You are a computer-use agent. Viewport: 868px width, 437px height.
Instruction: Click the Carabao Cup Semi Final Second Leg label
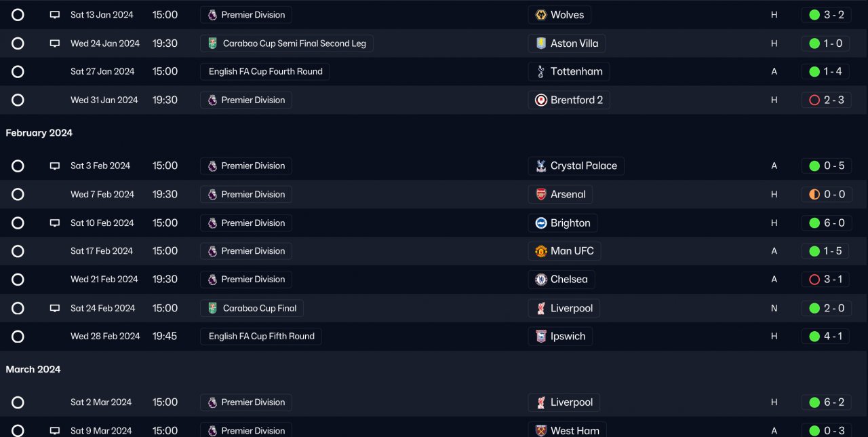[x=294, y=43]
